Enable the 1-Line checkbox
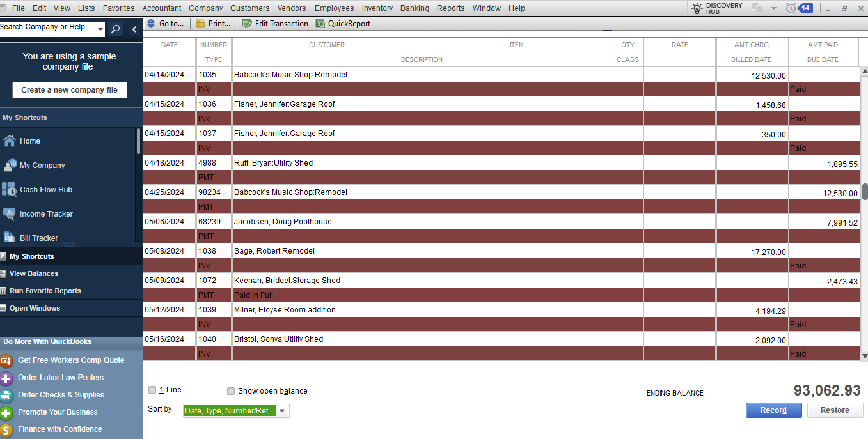This screenshot has height=439, width=868. (152, 390)
